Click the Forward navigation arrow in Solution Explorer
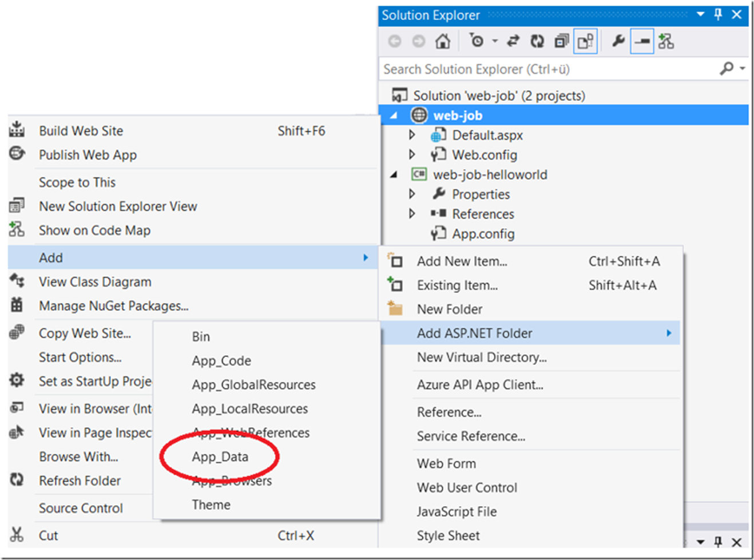The width and height of the screenshot is (754, 560). pyautogui.click(x=419, y=41)
